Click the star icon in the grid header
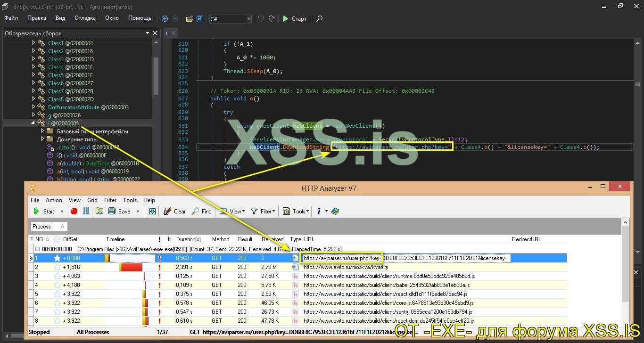Image resolution: width=644 pixels, height=343 pixels. pyautogui.click(x=57, y=239)
